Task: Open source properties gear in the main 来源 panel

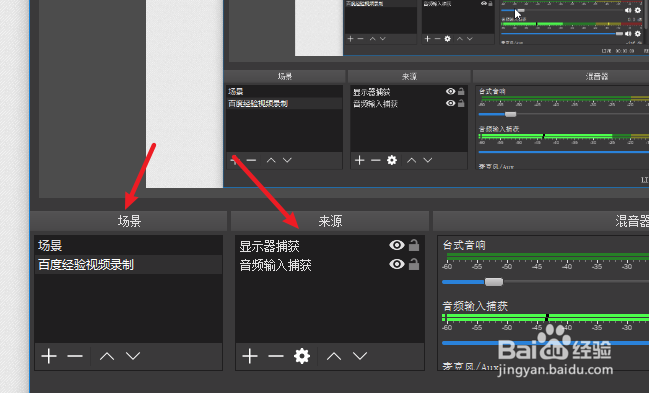Action: (x=302, y=356)
